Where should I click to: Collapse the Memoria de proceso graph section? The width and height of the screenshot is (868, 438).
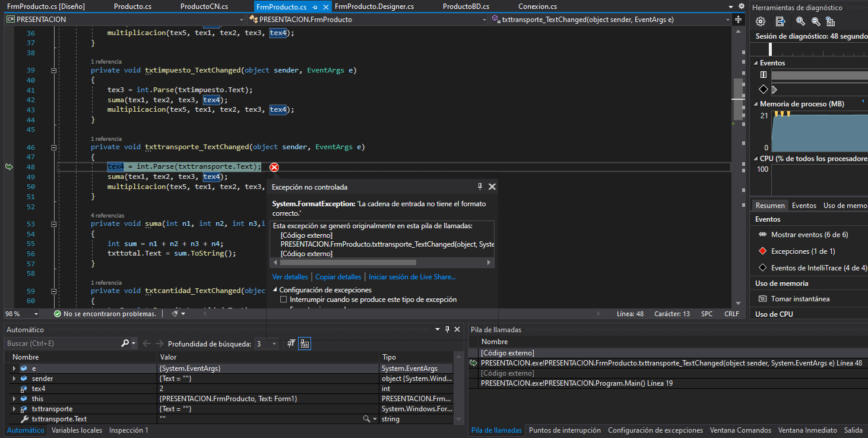tap(756, 104)
